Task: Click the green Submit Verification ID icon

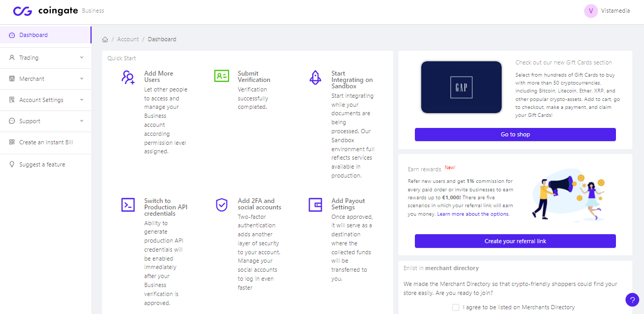Action: (222, 76)
